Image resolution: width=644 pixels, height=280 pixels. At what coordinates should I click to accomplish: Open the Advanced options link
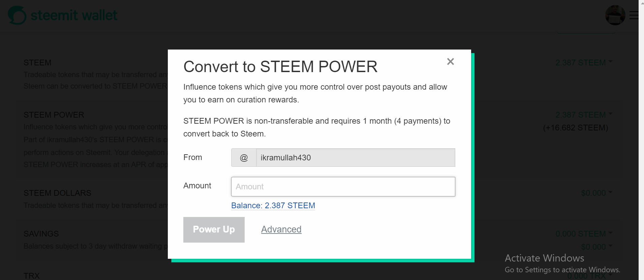(281, 229)
